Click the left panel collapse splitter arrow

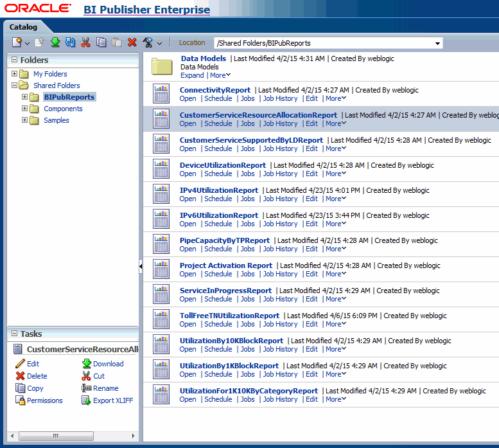(141, 266)
